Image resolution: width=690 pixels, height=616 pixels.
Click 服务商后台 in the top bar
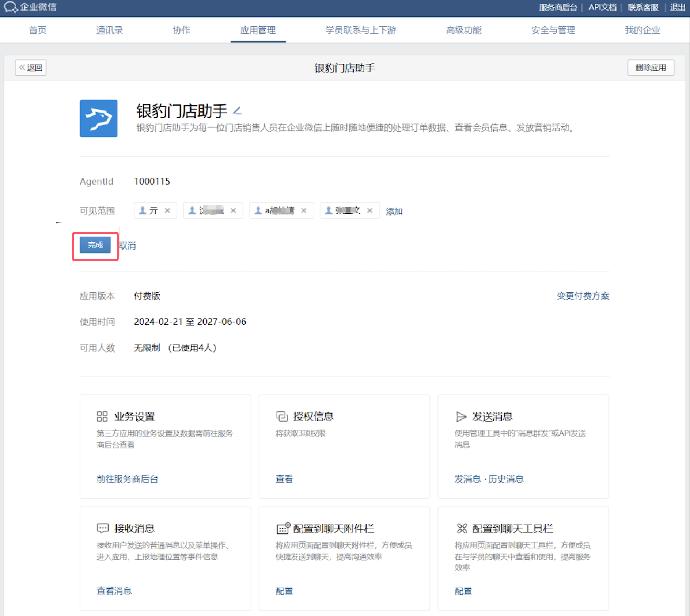coord(558,7)
